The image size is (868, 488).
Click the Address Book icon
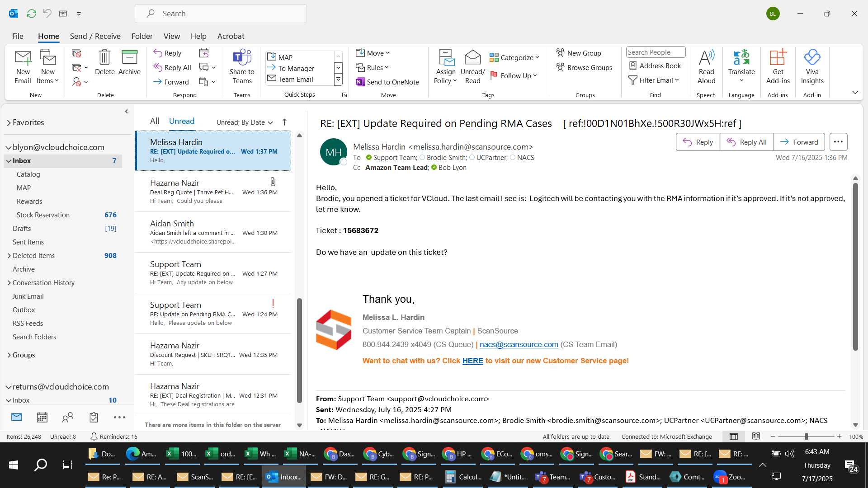click(655, 66)
